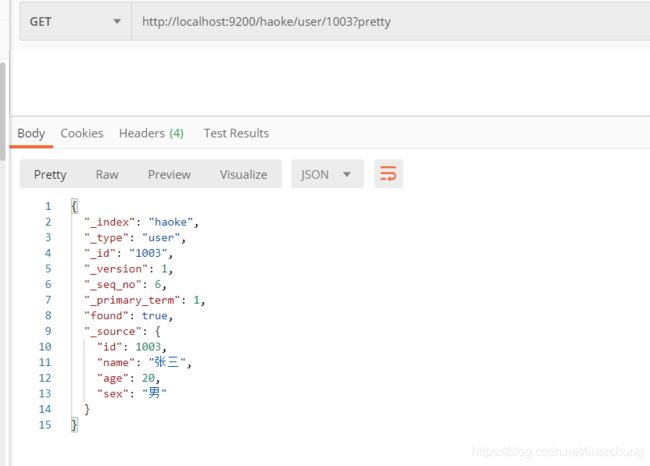Image resolution: width=650 pixels, height=466 pixels.
Task: Open the Cookies tab
Action: [x=82, y=133]
